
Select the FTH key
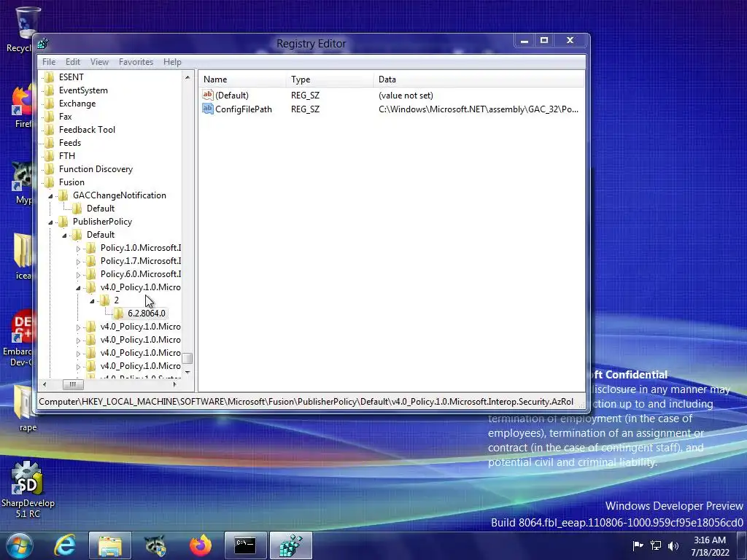(66, 156)
